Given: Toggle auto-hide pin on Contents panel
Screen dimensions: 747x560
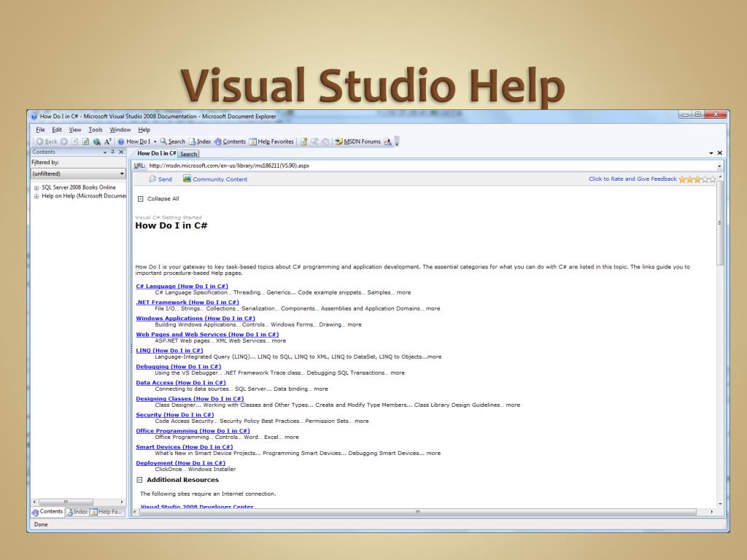Looking at the screenshot, I should (x=113, y=152).
